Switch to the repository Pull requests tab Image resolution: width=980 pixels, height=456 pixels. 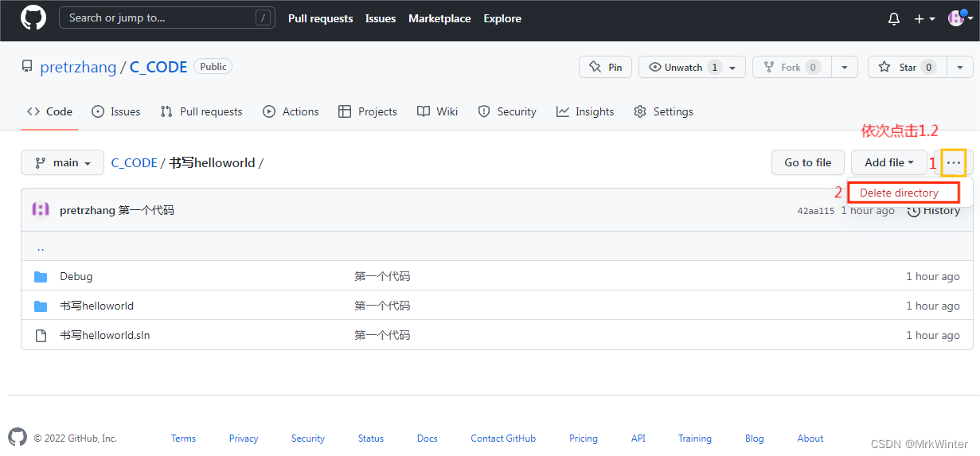[x=201, y=111]
